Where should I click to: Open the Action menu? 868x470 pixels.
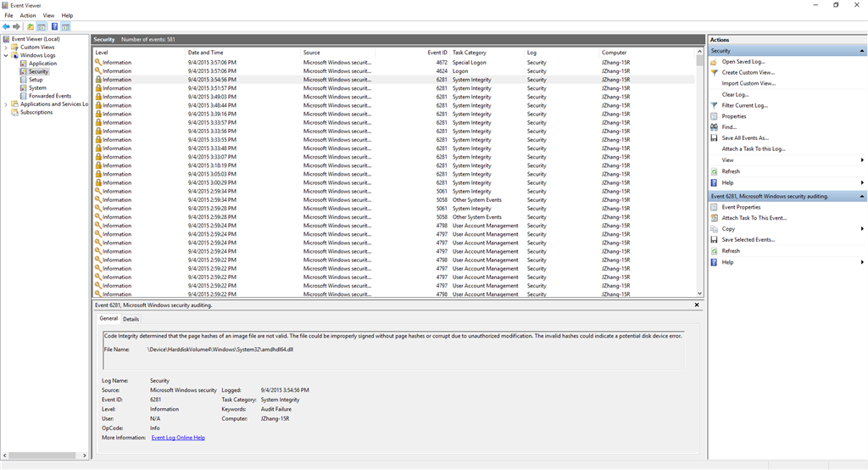coord(28,15)
